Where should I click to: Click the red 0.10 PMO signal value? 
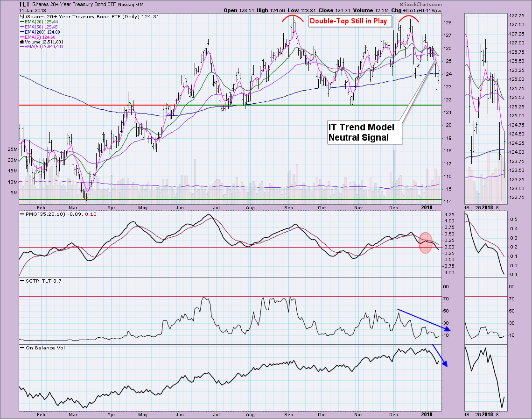point(91,214)
